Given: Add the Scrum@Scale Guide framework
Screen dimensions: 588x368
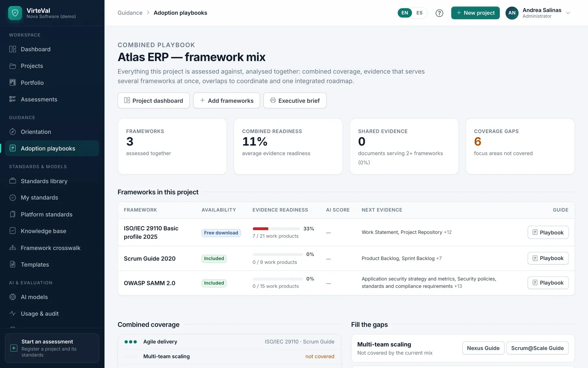Looking at the screenshot, I should pyautogui.click(x=537, y=348).
